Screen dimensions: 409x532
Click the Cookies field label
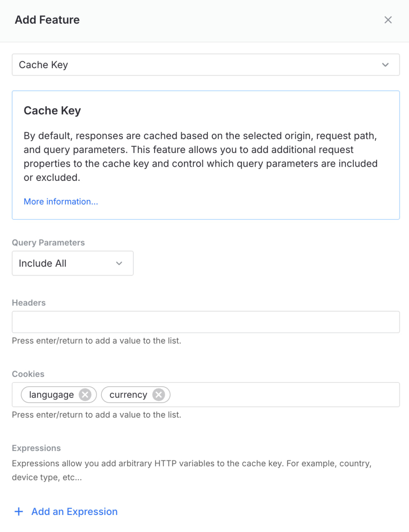28,374
